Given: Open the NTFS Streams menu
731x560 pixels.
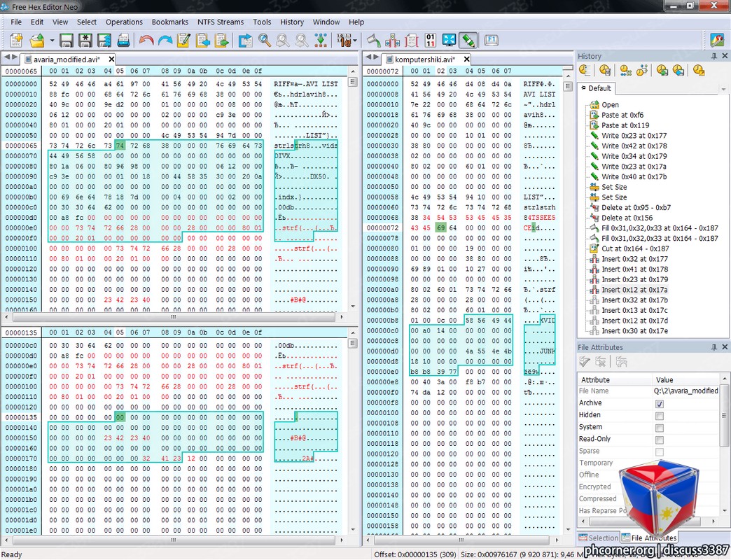Looking at the screenshot, I should tap(221, 22).
